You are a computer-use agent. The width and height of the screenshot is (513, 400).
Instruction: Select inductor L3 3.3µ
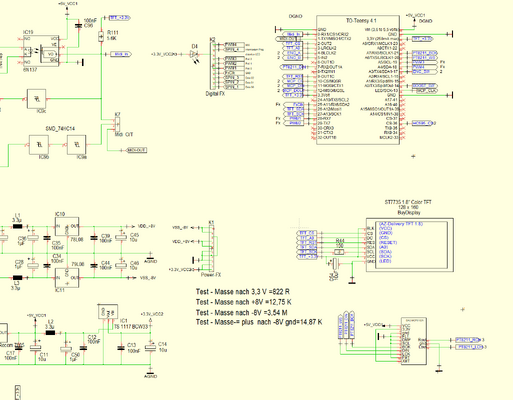17,277
